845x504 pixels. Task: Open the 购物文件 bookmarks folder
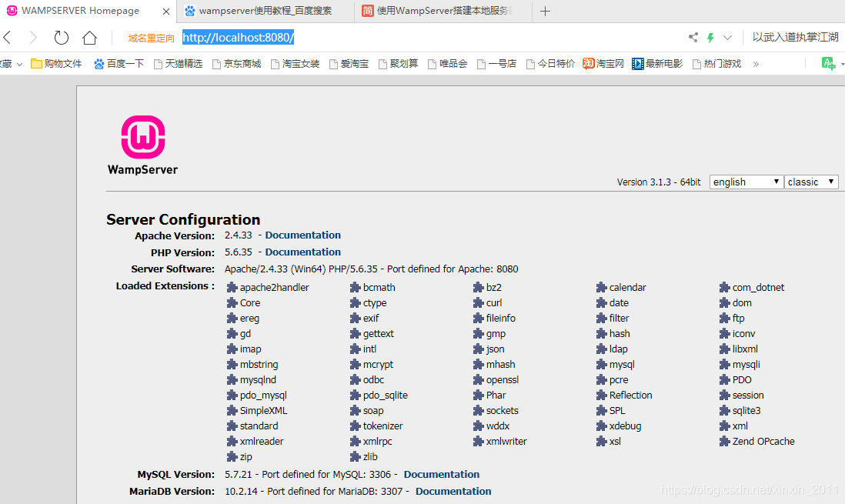click(x=56, y=64)
